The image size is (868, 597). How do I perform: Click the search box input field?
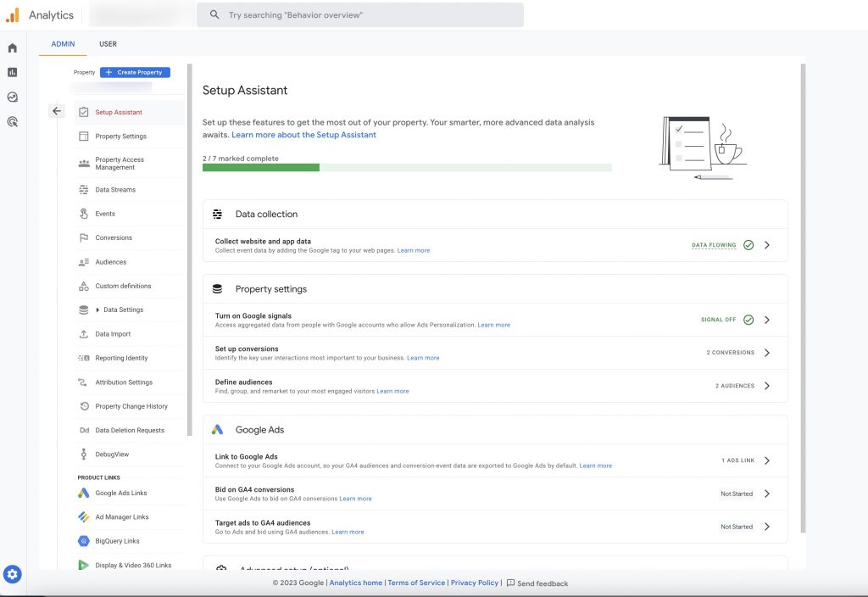(359, 15)
